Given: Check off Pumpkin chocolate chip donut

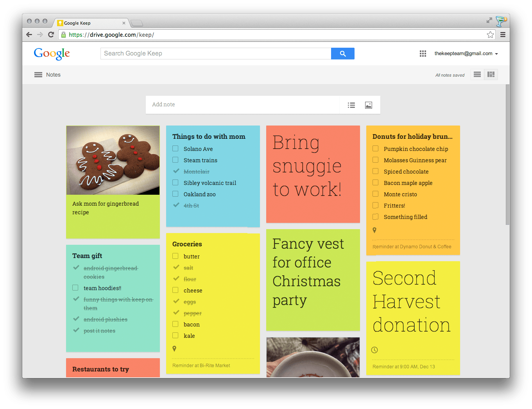Looking at the screenshot, I should [375, 149].
